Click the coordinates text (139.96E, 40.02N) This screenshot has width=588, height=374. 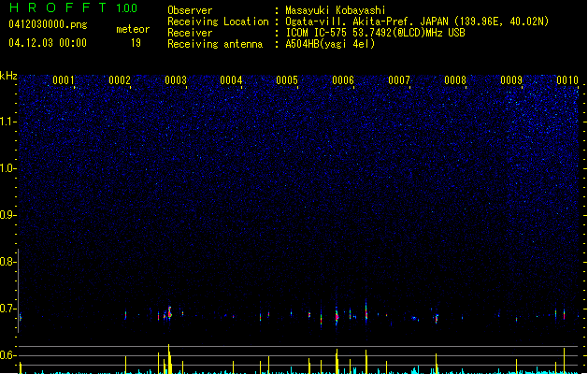pyautogui.click(x=501, y=22)
